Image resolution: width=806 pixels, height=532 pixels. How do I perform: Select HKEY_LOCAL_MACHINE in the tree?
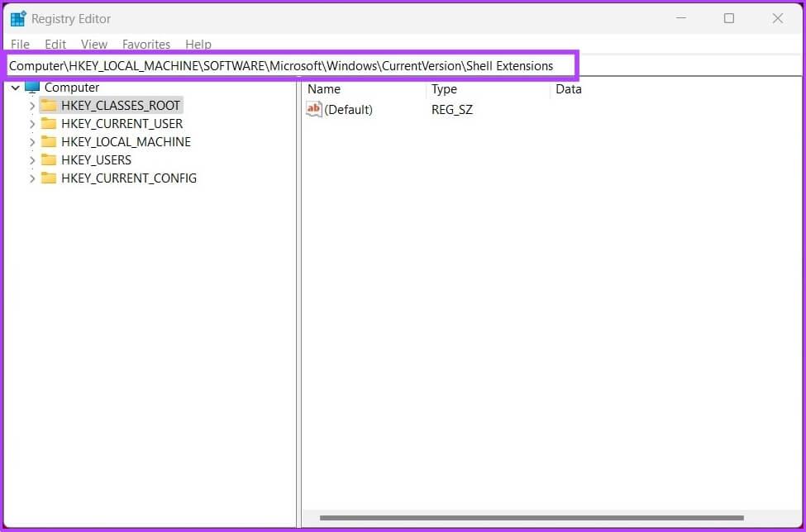pos(126,142)
